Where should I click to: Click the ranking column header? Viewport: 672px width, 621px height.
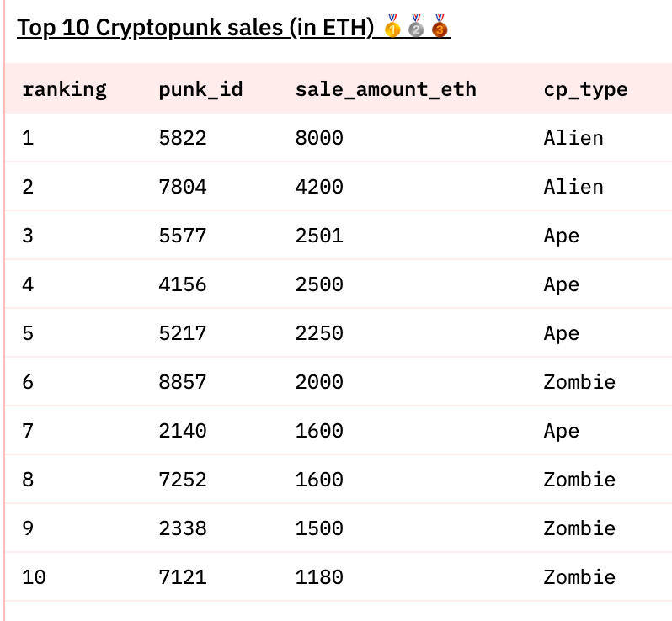coord(64,89)
